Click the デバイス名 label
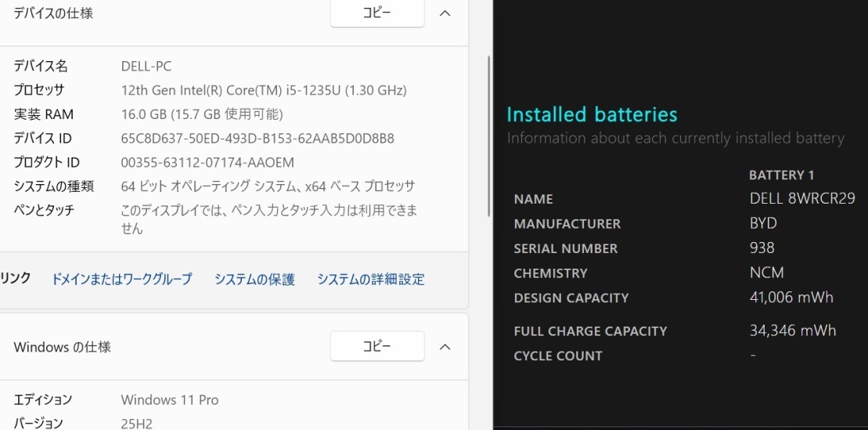 (41, 67)
